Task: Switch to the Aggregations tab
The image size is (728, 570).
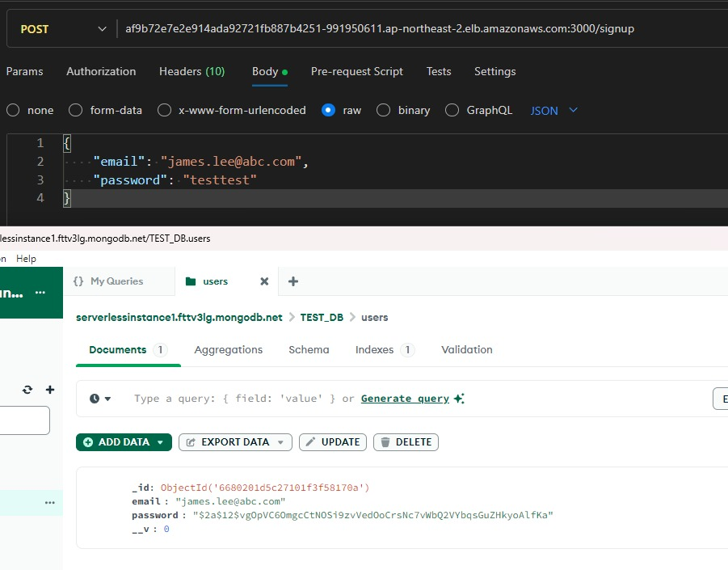Action: [229, 350]
